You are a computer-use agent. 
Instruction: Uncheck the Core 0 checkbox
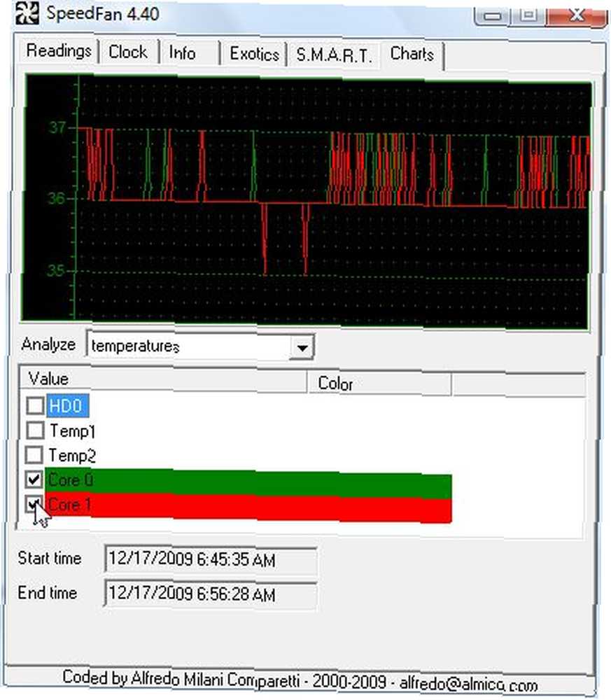click(x=34, y=479)
